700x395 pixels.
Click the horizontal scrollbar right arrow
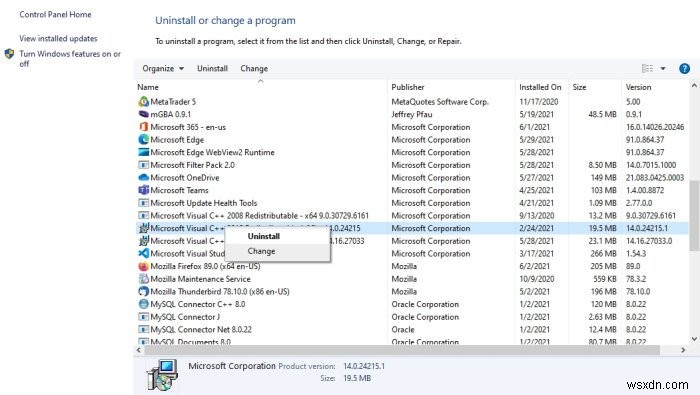coord(683,350)
